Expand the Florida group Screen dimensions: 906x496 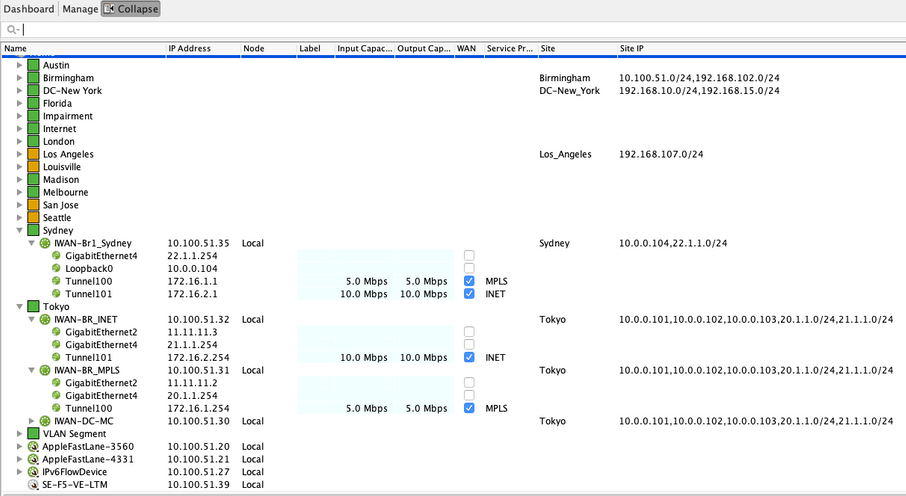click(x=20, y=103)
